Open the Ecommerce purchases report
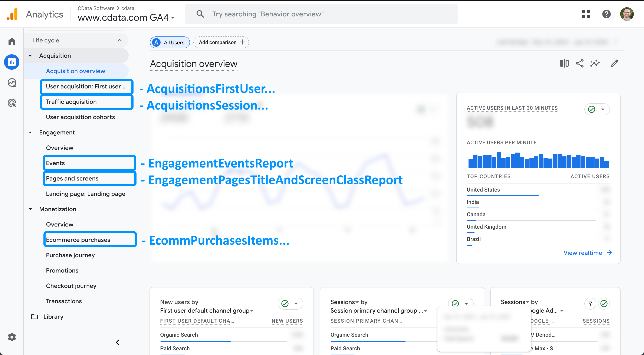Viewport: 644px width, 355px height. 78,240
